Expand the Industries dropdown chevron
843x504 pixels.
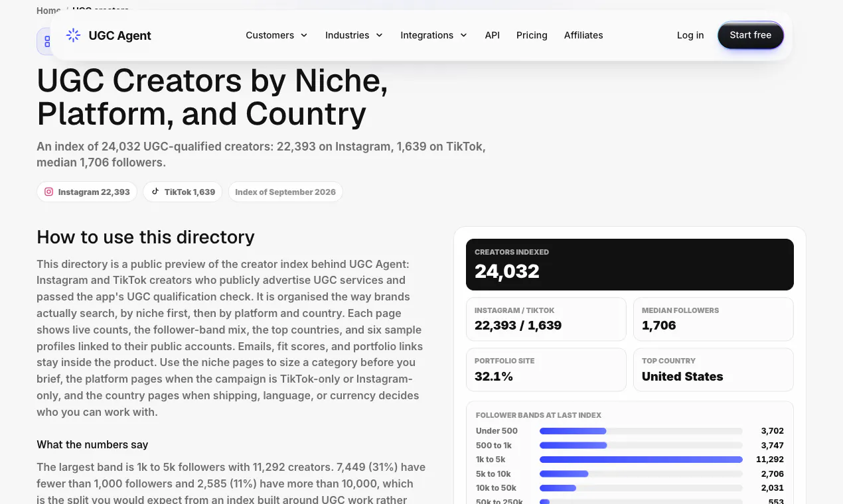(380, 35)
